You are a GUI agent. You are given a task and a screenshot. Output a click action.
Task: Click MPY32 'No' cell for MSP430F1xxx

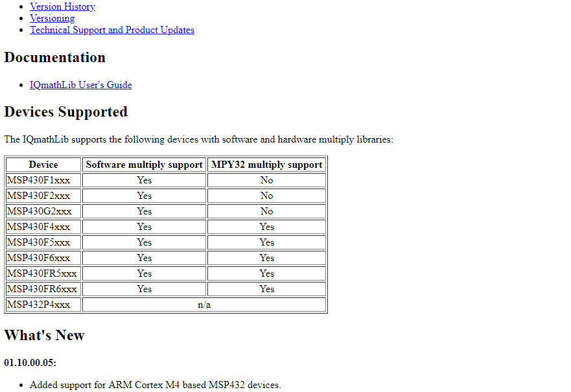click(x=266, y=180)
